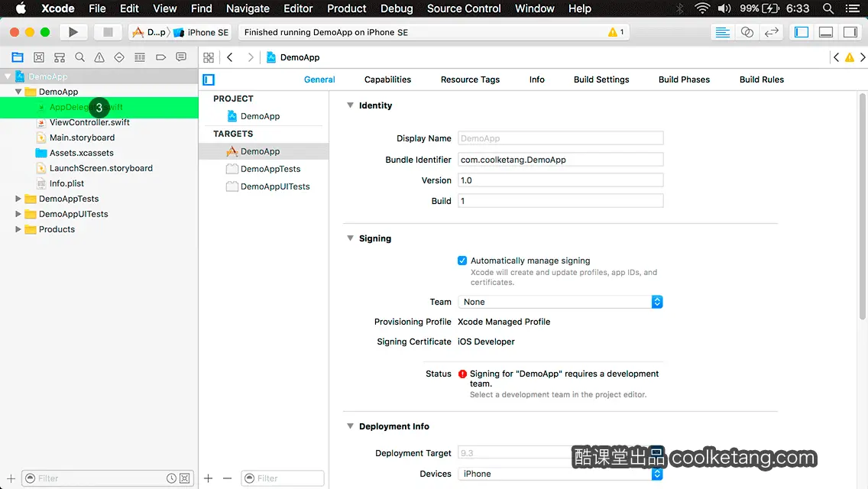Open the Team dropdown
Viewport: 868px width, 489px height.
(560, 302)
